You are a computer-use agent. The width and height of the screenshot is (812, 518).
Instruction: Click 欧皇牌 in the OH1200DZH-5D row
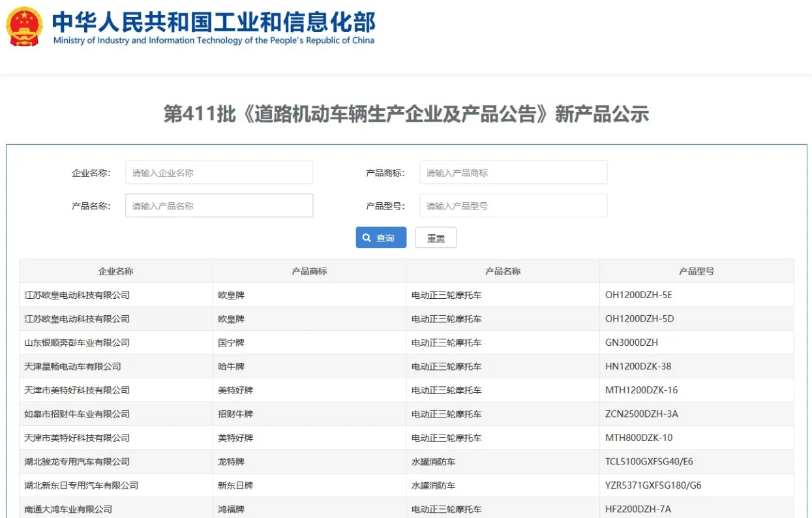232,319
